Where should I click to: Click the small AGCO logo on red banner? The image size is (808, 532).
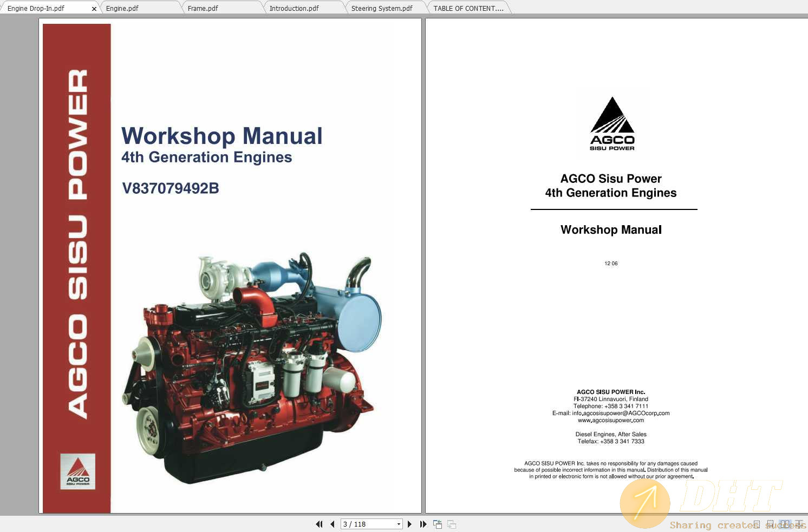(x=77, y=471)
